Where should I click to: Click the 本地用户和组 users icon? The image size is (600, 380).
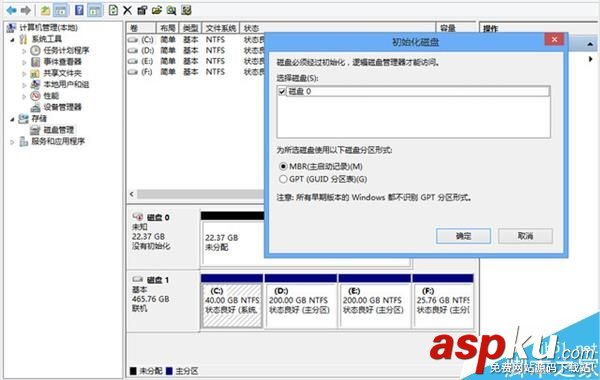click(x=36, y=84)
